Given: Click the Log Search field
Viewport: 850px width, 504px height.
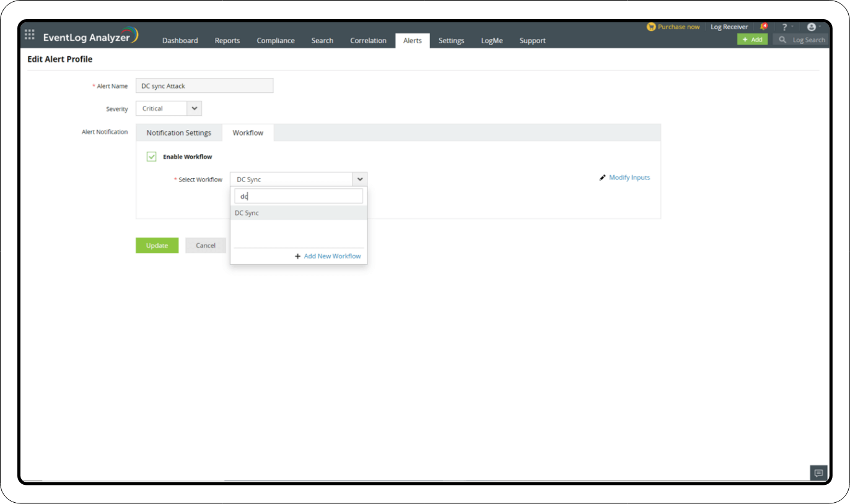Looking at the screenshot, I should tap(808, 40).
